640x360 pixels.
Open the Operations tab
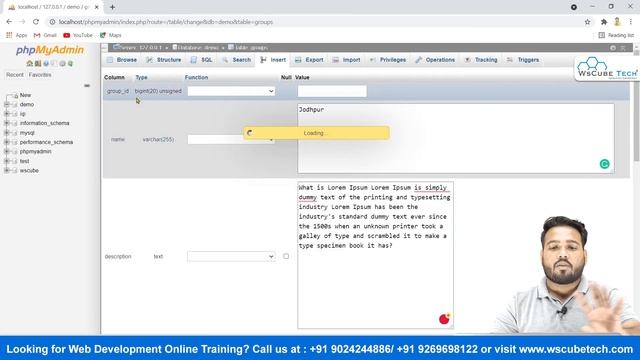435,60
